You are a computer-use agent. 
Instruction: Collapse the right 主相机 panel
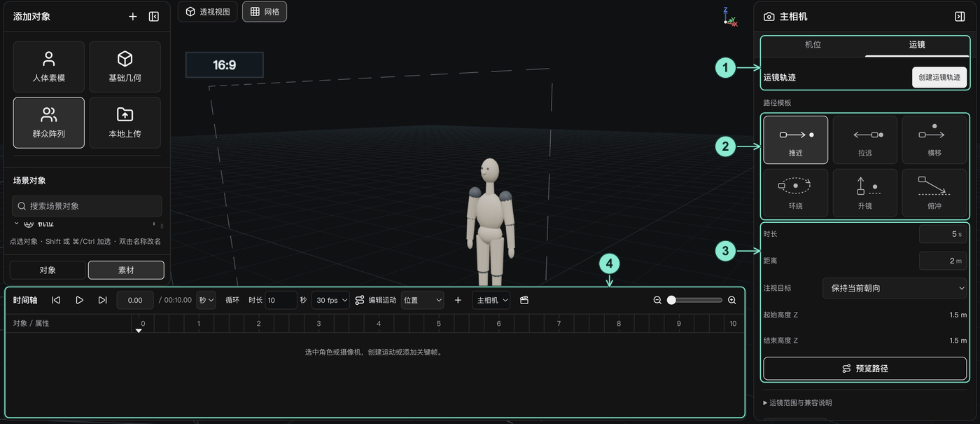coord(960,17)
